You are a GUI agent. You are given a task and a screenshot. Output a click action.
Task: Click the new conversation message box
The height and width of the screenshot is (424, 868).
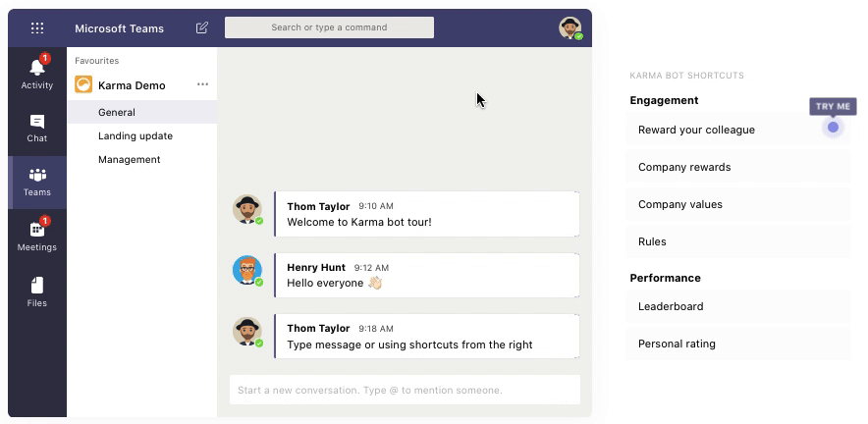pyautogui.click(x=406, y=390)
